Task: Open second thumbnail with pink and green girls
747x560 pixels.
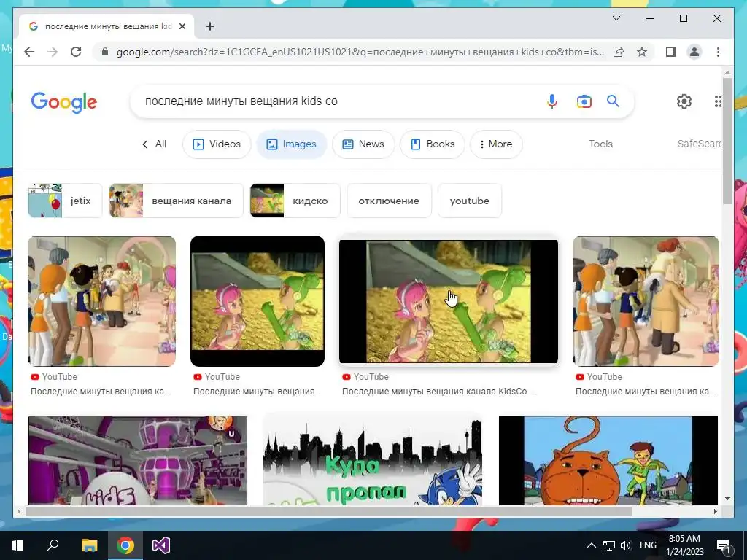Action: point(258,301)
